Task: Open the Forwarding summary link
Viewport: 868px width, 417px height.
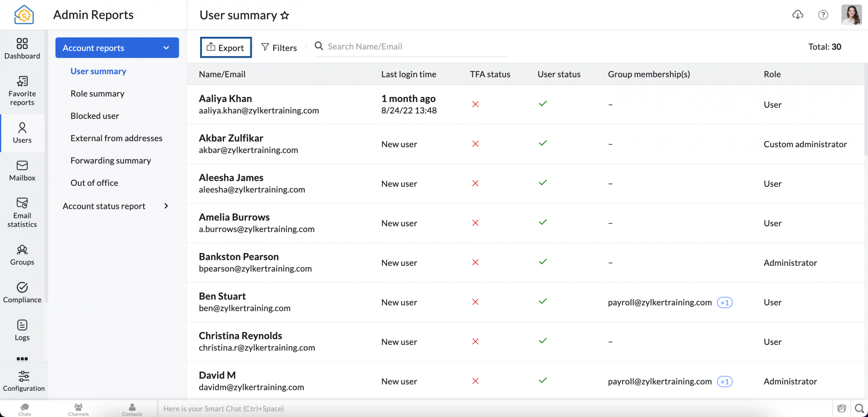Action: point(111,160)
